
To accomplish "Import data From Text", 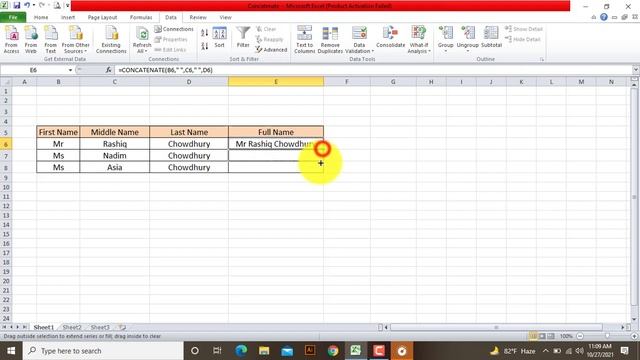I will point(51,39).
